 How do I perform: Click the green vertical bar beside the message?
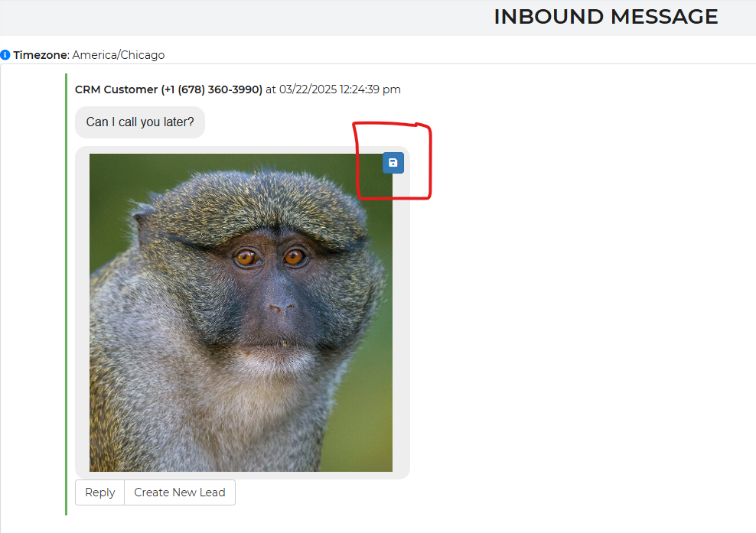67,306
